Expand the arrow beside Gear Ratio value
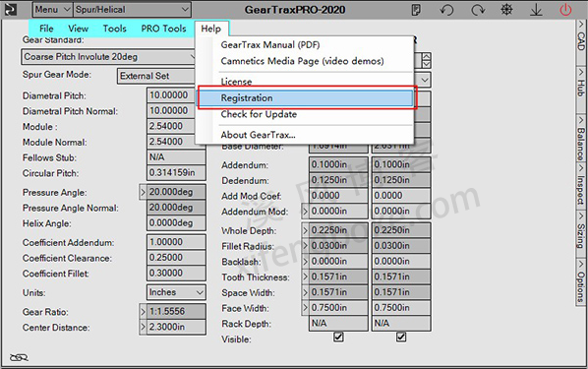 click(143, 312)
